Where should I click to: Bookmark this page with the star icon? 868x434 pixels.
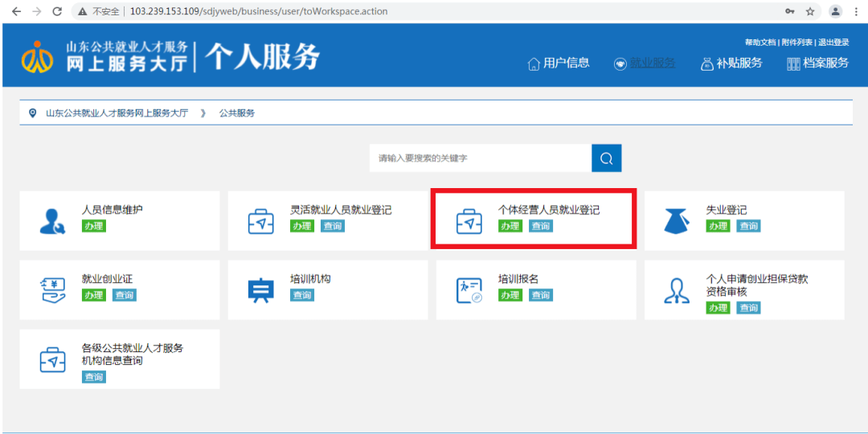point(810,11)
